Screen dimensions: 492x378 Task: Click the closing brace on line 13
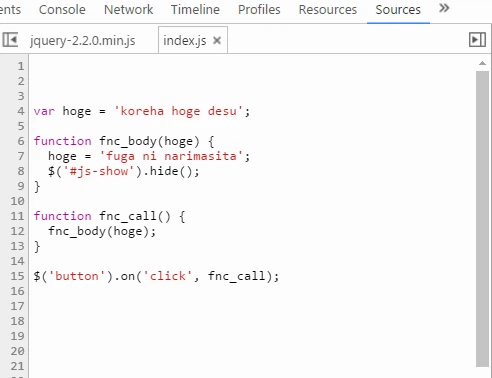coord(37,246)
